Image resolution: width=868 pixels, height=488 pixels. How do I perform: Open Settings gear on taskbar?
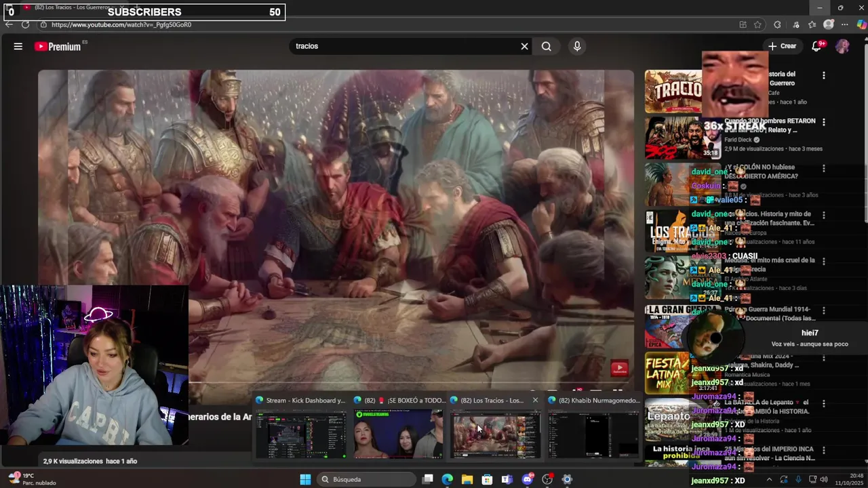(567, 479)
